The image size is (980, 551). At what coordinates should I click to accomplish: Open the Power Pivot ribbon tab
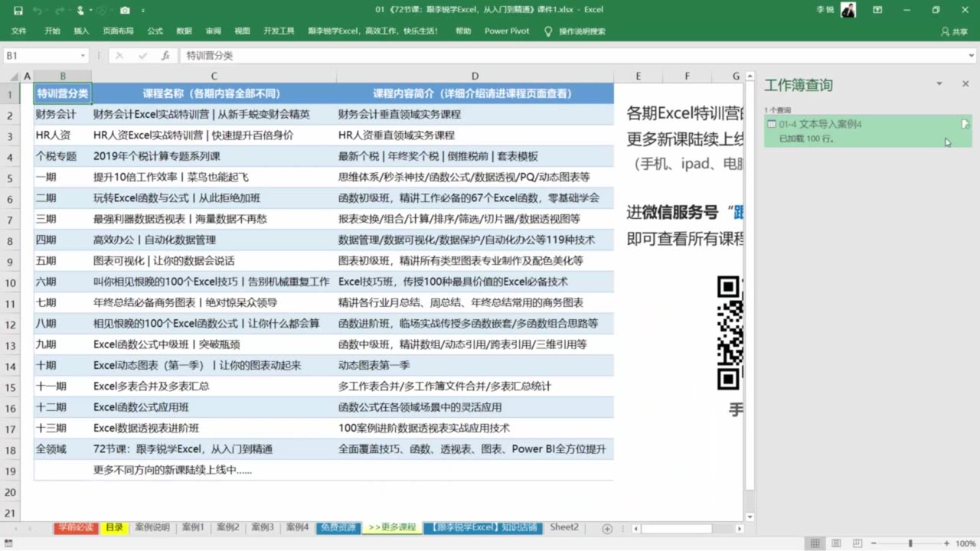[x=507, y=31]
